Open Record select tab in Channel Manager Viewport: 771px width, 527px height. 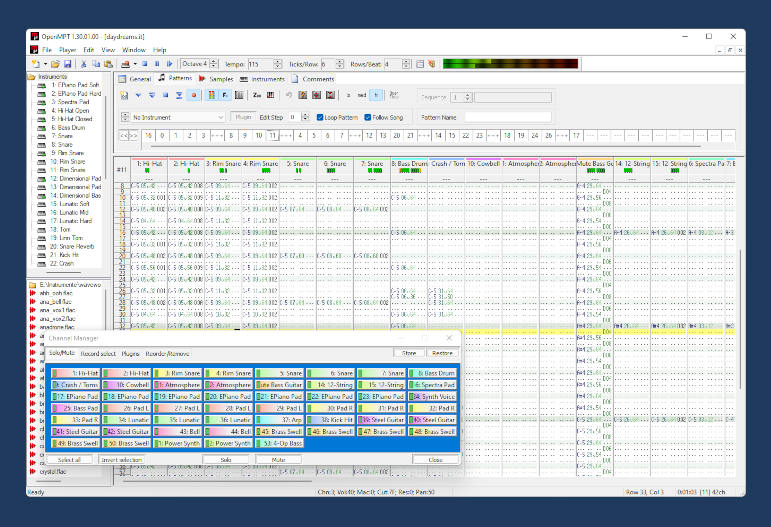pos(98,353)
